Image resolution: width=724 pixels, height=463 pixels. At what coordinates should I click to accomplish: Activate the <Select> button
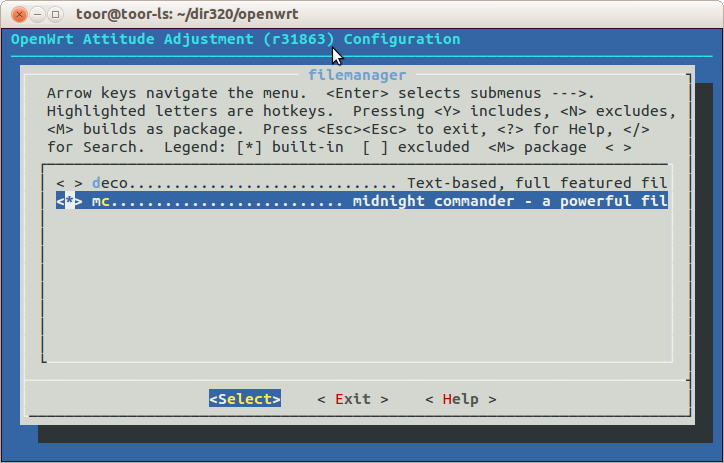245,399
